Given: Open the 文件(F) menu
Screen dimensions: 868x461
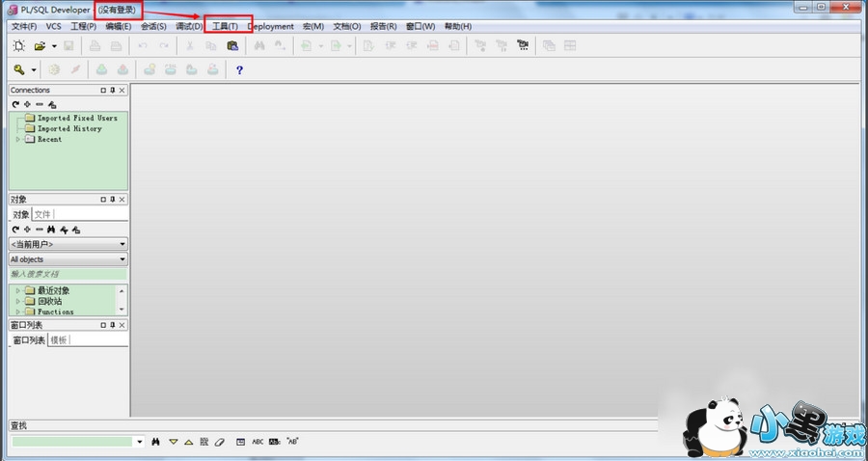Looking at the screenshot, I should [24, 27].
